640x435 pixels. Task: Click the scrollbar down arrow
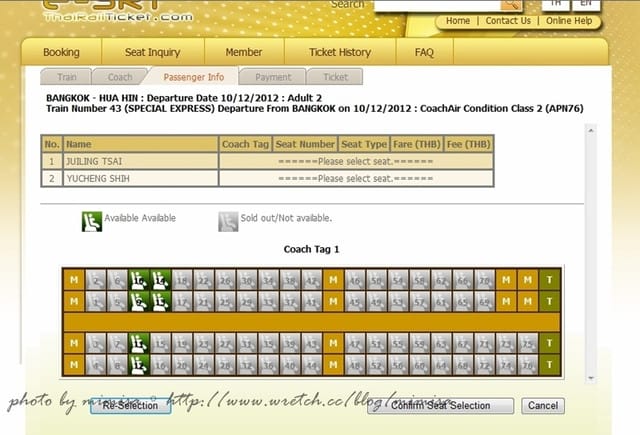(x=591, y=378)
